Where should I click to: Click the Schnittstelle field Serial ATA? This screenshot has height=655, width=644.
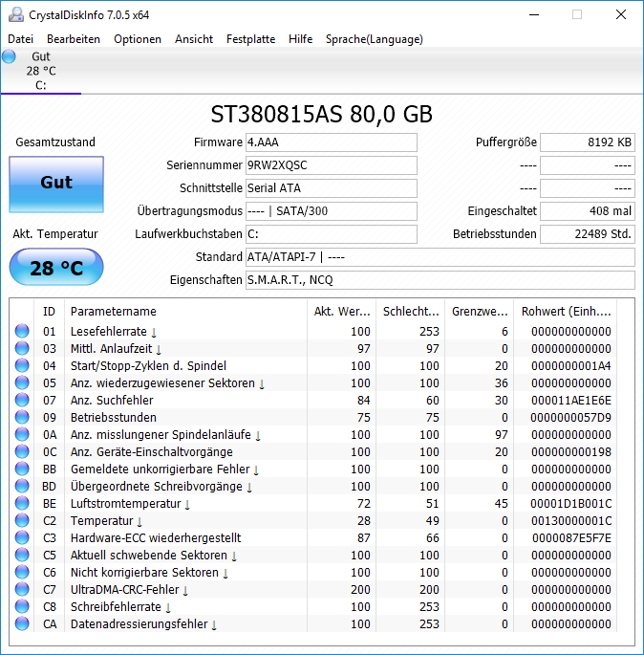pyautogui.click(x=332, y=188)
